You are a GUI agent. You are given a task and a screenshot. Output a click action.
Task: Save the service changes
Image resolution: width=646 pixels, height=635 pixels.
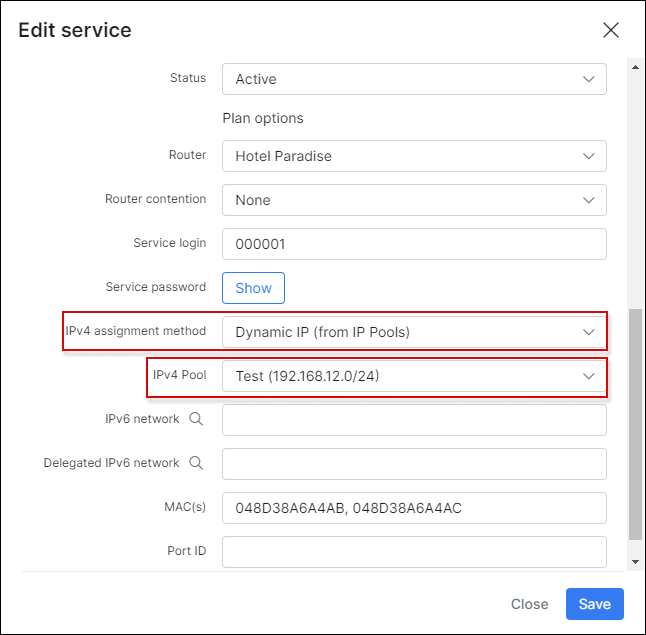point(594,604)
